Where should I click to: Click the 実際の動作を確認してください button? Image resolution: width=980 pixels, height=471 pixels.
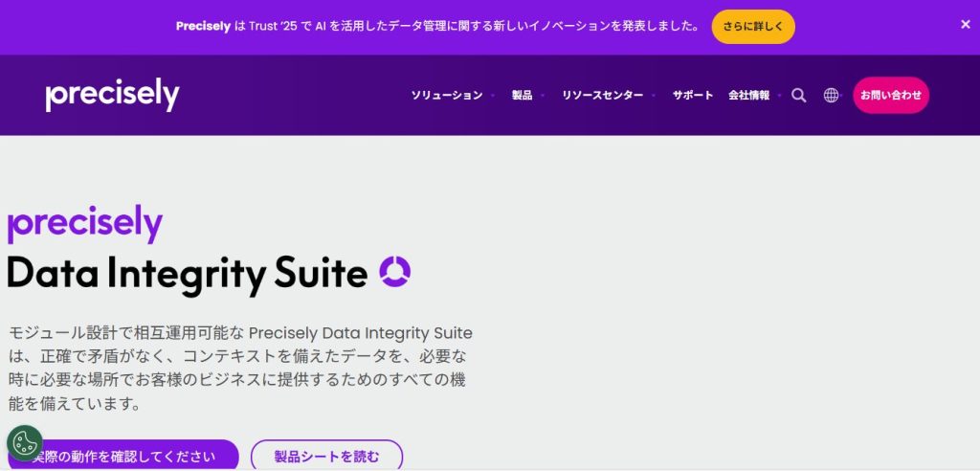point(123,456)
